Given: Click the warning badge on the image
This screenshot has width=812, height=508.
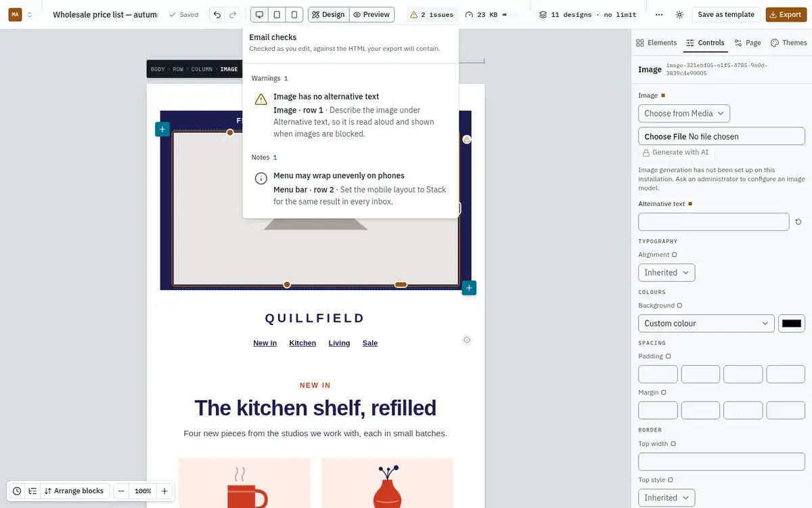Looking at the screenshot, I should click(x=466, y=139).
